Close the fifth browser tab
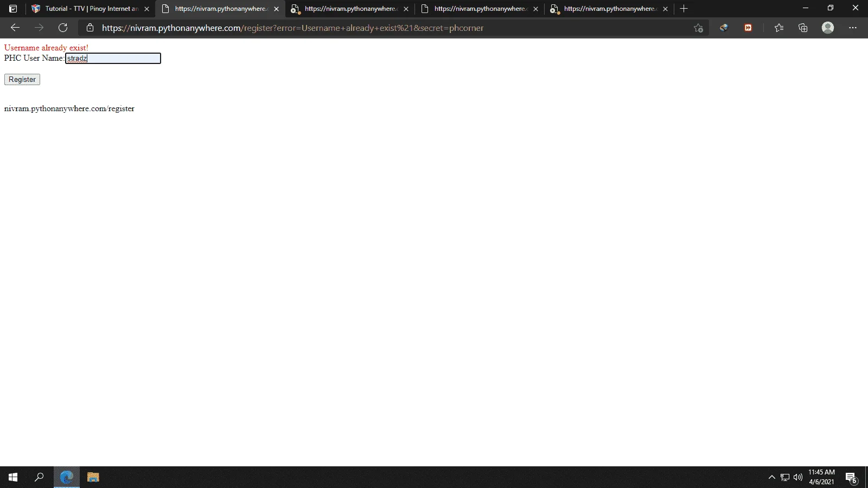The height and width of the screenshot is (488, 868). pos(665,9)
